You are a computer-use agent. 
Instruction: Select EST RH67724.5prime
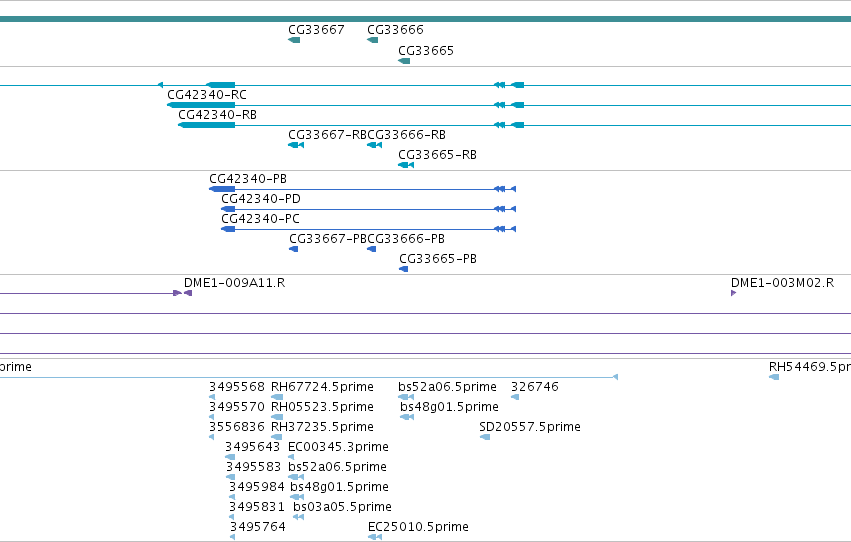pos(322,387)
